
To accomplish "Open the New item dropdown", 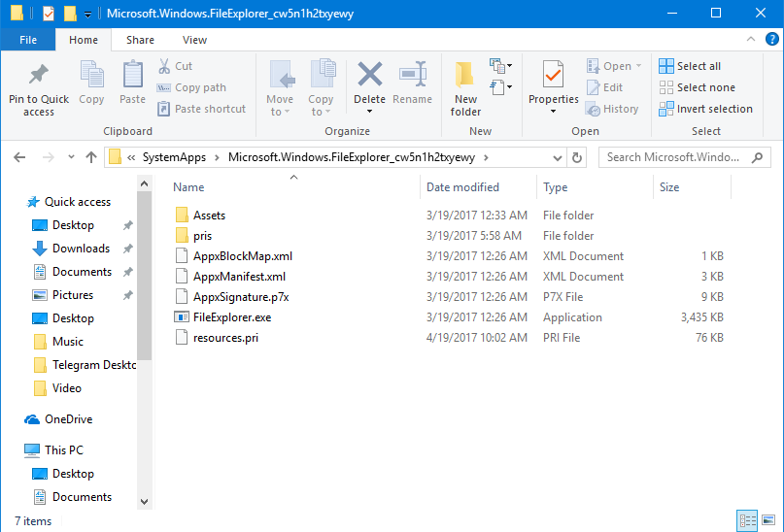I will coord(500,66).
